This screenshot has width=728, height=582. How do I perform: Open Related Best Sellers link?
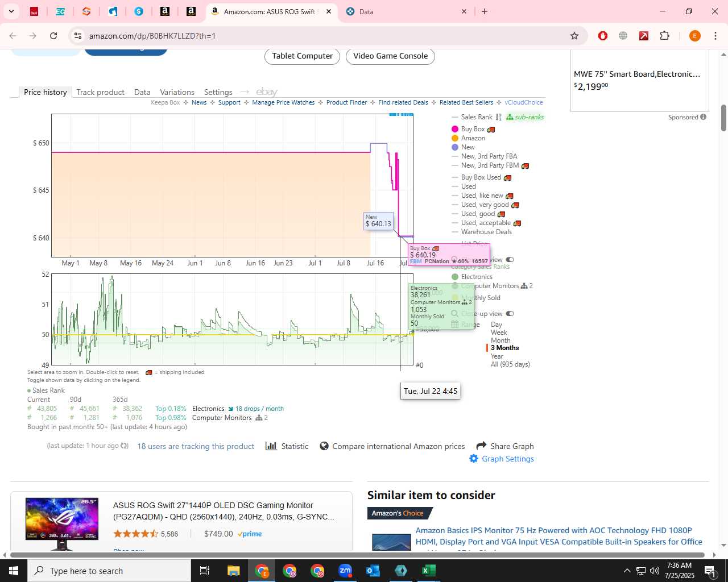point(466,102)
